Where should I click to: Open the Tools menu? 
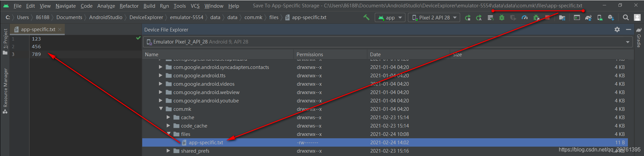click(x=180, y=6)
